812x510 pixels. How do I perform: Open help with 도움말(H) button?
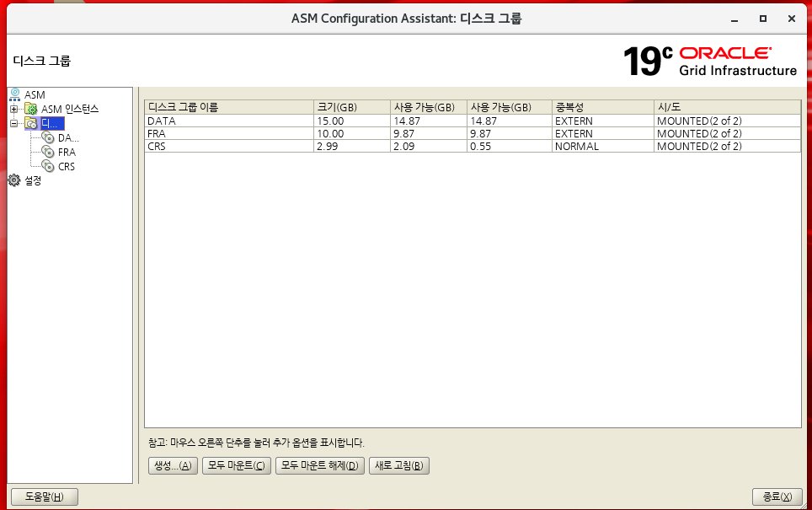45,497
